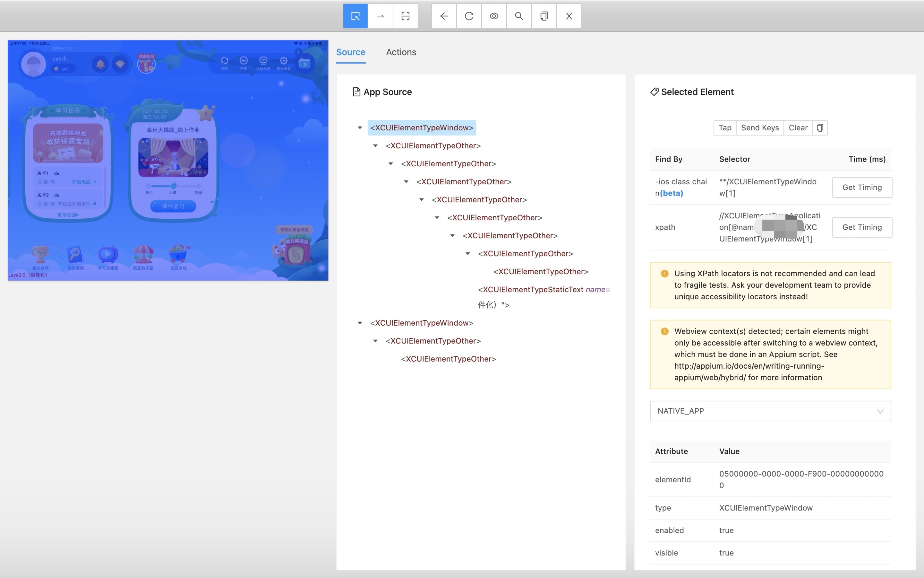Choose the Swipe By Coordinates arrow tool
This screenshot has height=578, width=924.
pos(380,16)
